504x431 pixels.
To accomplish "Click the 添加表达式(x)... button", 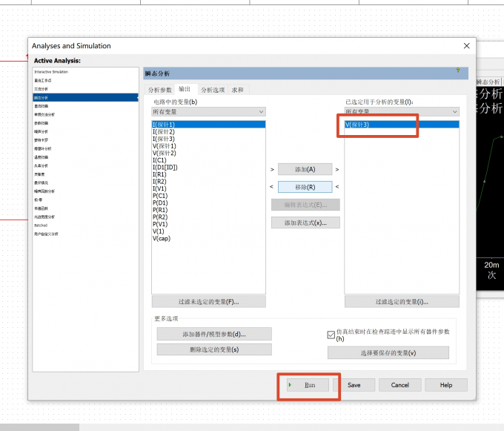I will click(x=305, y=223).
